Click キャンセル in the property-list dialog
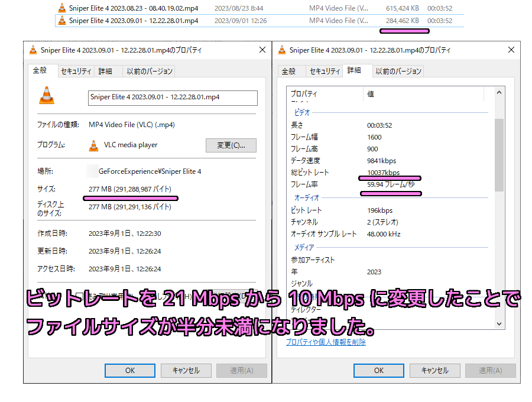 435,371
